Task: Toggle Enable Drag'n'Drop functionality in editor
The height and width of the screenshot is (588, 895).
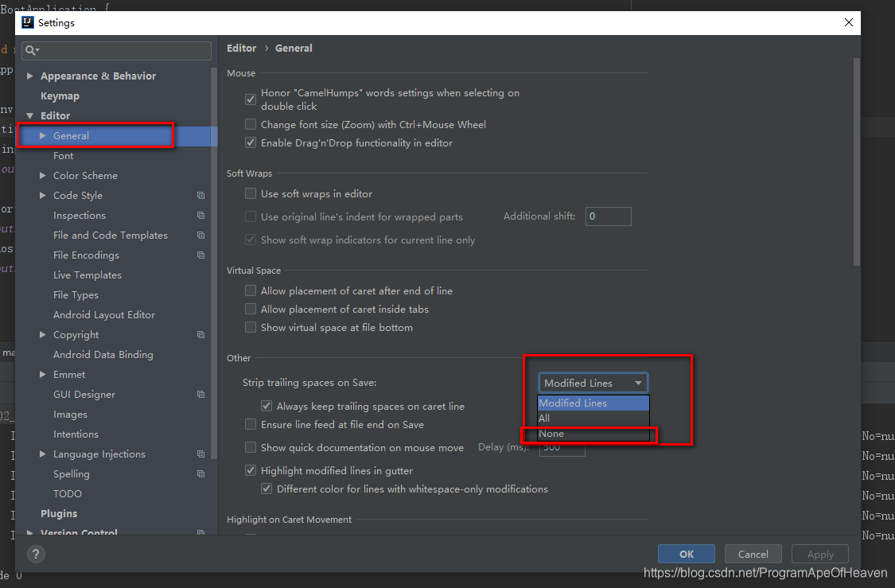Action: (251, 142)
